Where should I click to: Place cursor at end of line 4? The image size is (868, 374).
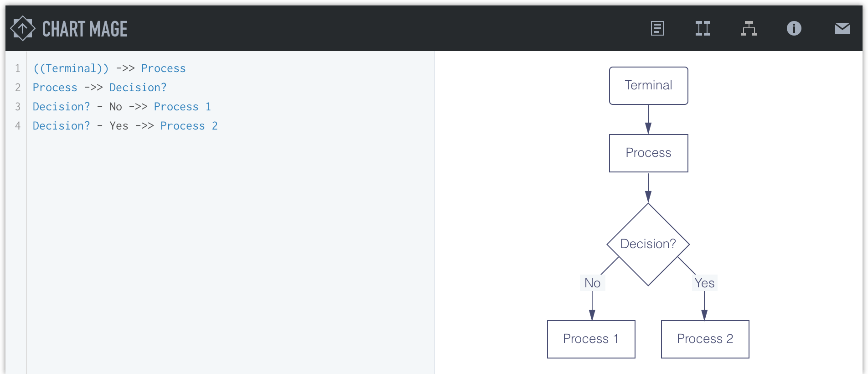click(219, 125)
